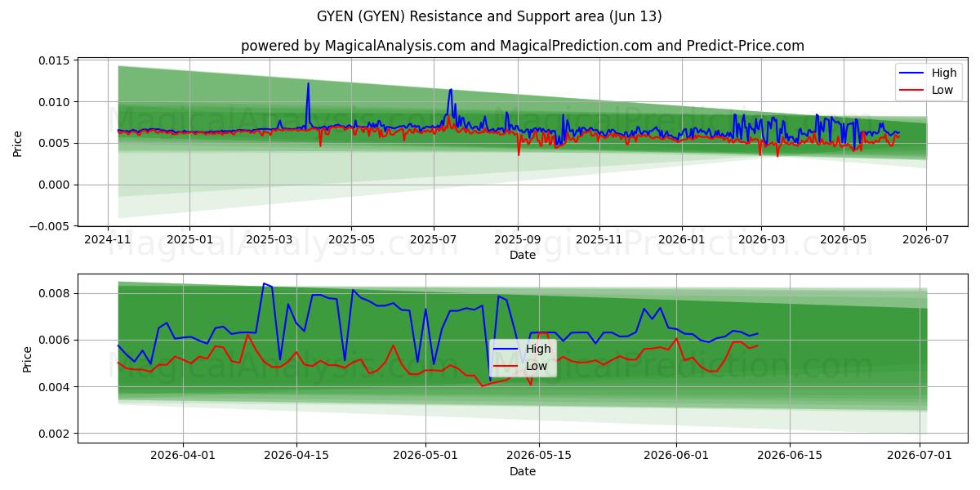Click the '2026-05-15' x-axis tick label
The width and height of the screenshot is (980, 490).
(538, 457)
